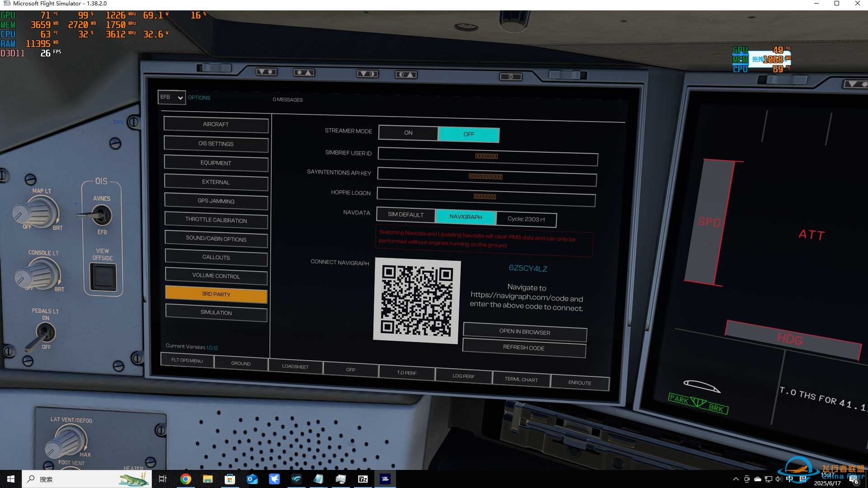Open 7-Zip from taskbar
Viewport: 868px width, 488px height.
(363, 479)
